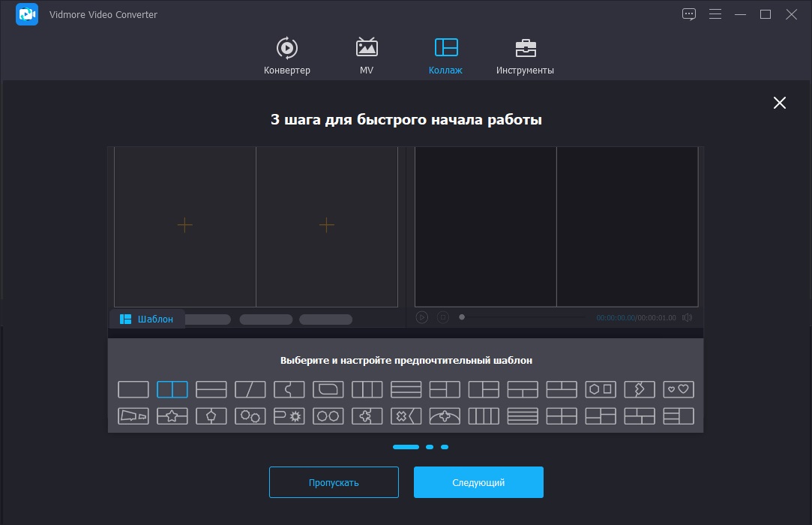Choose the diagonal split collage template
The width and height of the screenshot is (812, 525).
(x=250, y=388)
